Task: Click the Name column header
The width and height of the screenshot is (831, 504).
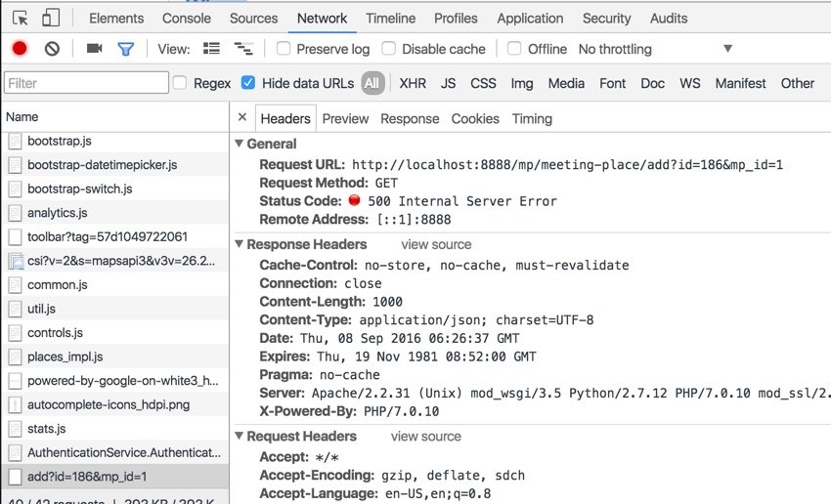Action: [115, 117]
